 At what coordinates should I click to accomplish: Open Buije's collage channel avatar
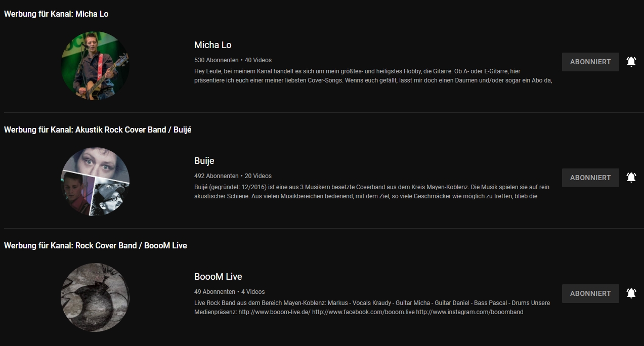pyautogui.click(x=95, y=181)
